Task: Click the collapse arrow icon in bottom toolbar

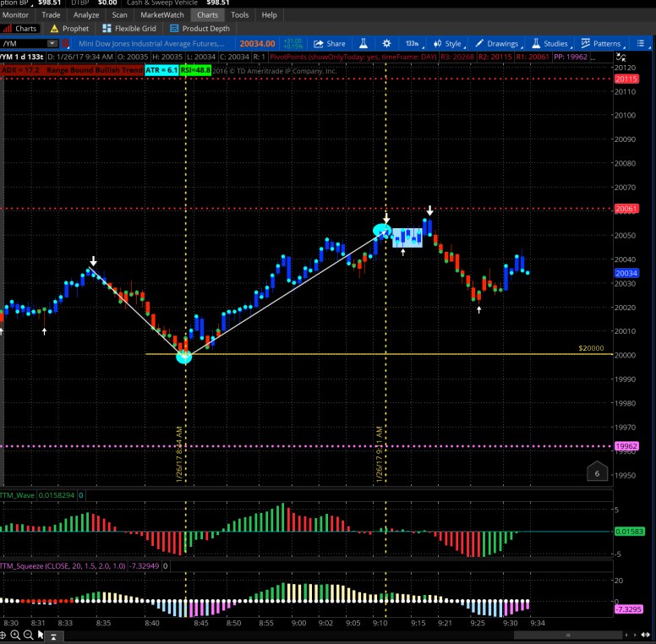Action: coord(54,635)
